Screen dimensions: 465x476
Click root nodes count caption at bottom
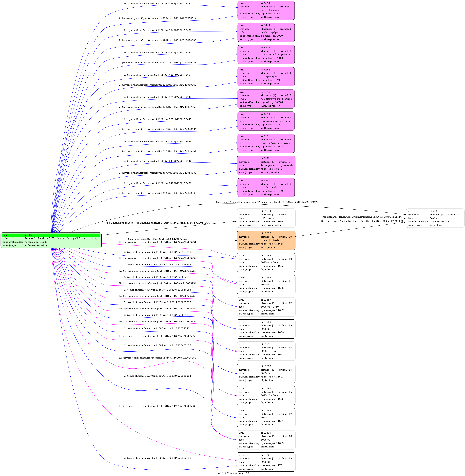tap(232, 473)
